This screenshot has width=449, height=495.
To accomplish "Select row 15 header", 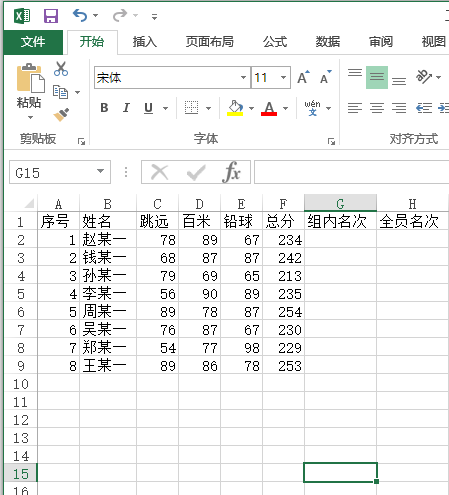I will [21, 473].
